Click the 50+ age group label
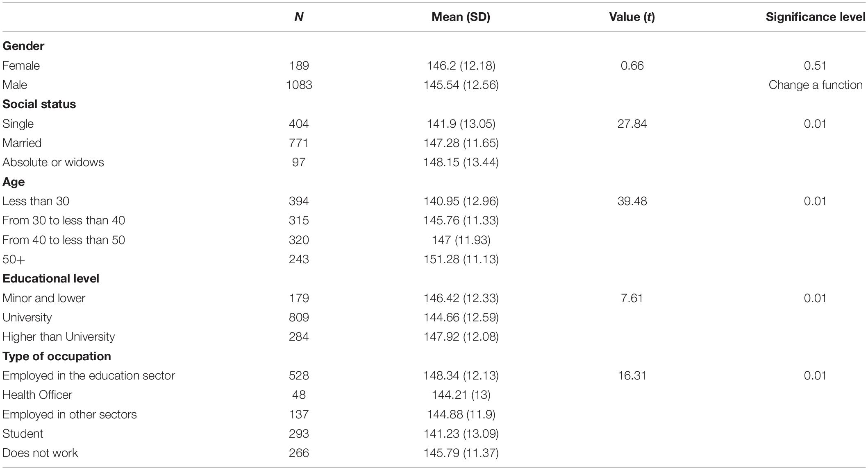868x470 pixels. click(x=14, y=259)
